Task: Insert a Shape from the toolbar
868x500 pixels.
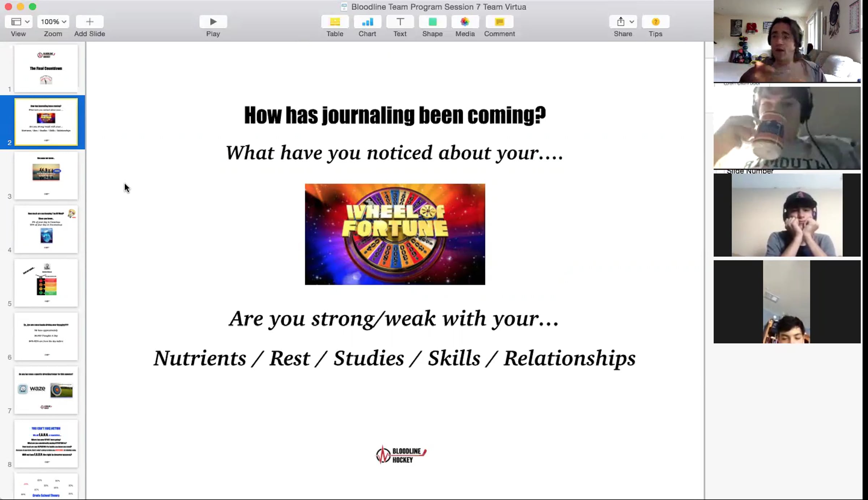Action: pyautogui.click(x=433, y=22)
